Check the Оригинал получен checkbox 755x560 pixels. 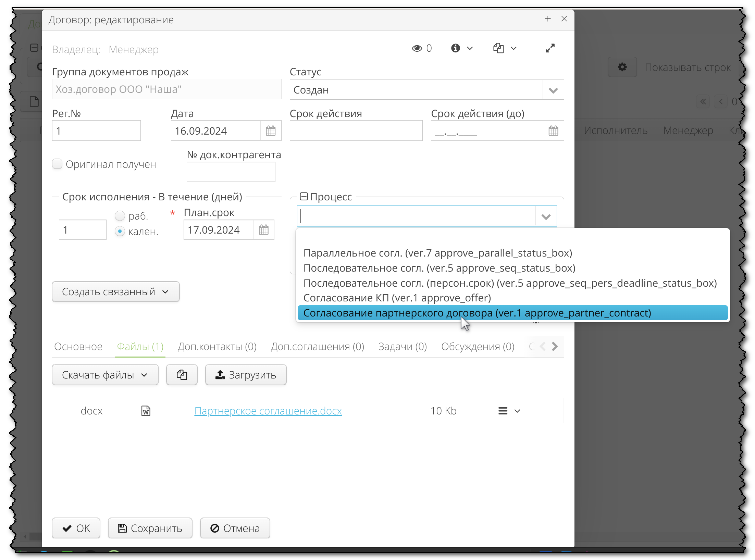[57, 164]
